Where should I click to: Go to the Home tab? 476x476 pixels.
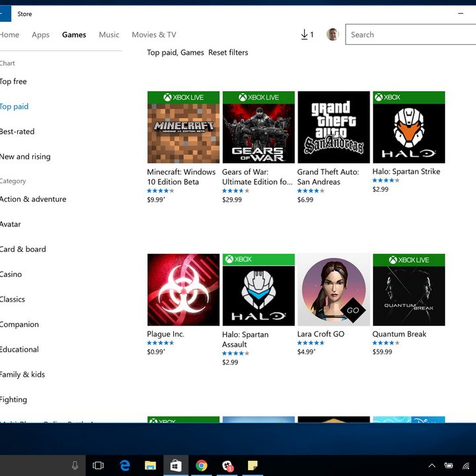(9, 34)
